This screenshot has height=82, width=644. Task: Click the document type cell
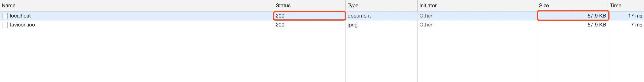tap(359, 16)
